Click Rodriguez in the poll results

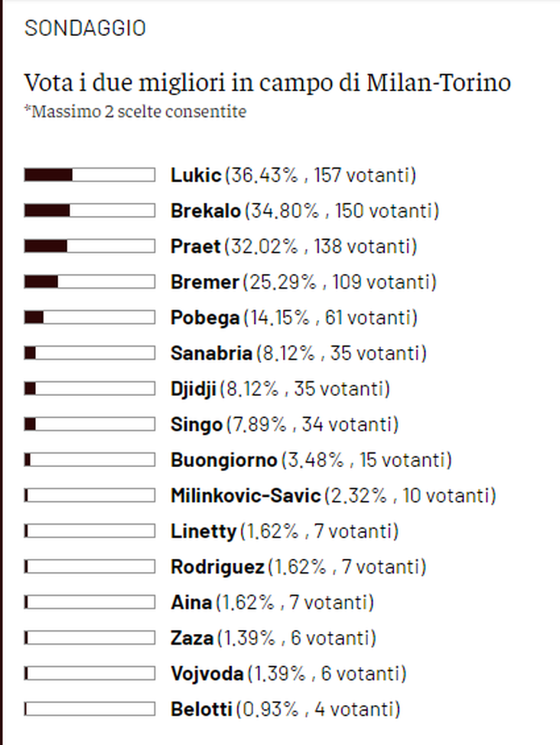tap(217, 567)
